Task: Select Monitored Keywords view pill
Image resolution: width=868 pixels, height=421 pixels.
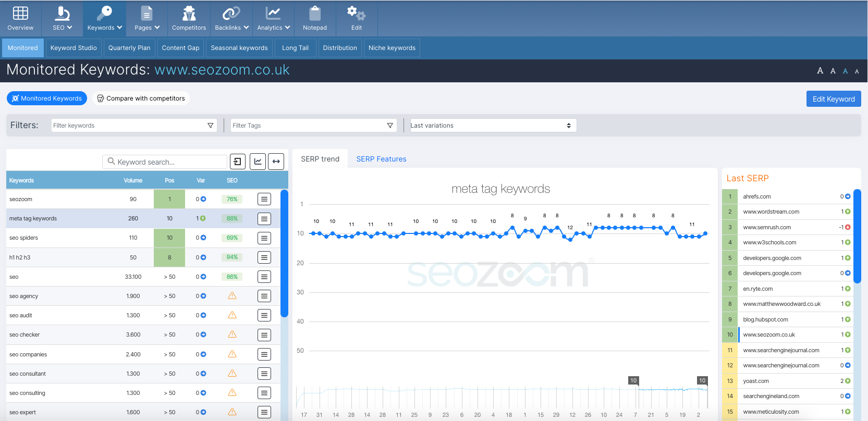Action: (x=47, y=98)
